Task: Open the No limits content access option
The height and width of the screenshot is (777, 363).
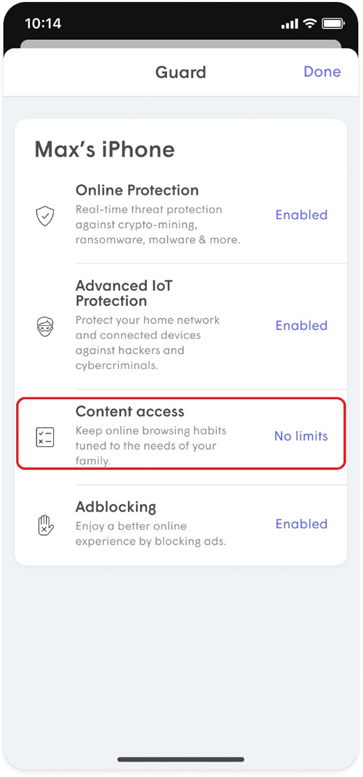Action: [301, 436]
